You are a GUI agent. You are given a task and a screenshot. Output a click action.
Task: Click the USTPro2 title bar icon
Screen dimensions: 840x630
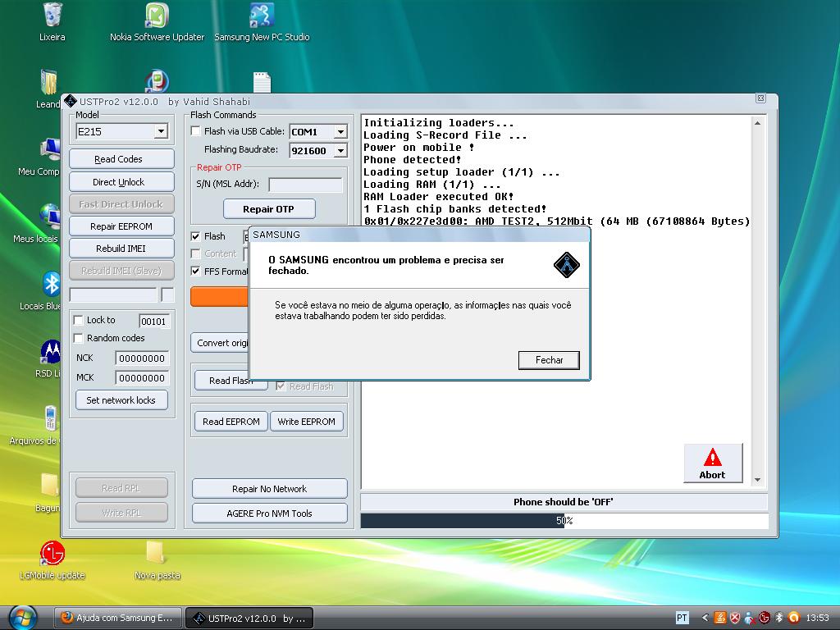click(71, 101)
